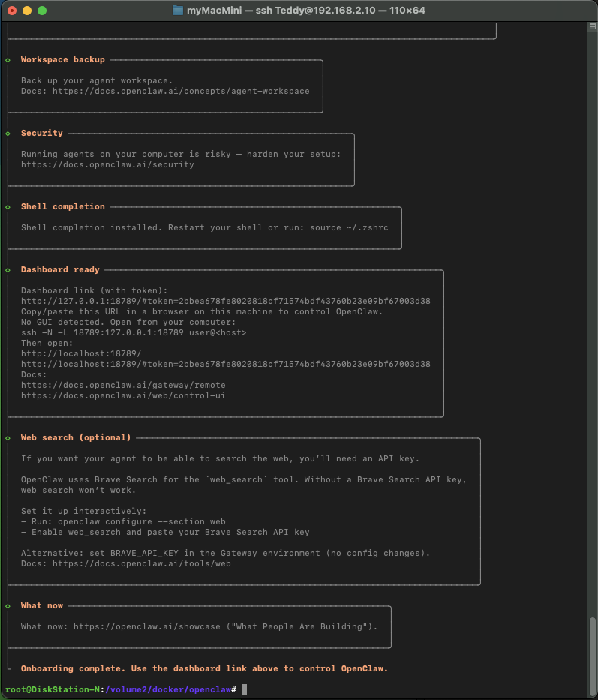Click the diamond marker beside Workspace backup
The height and width of the screenshot is (700, 598).
8,60
